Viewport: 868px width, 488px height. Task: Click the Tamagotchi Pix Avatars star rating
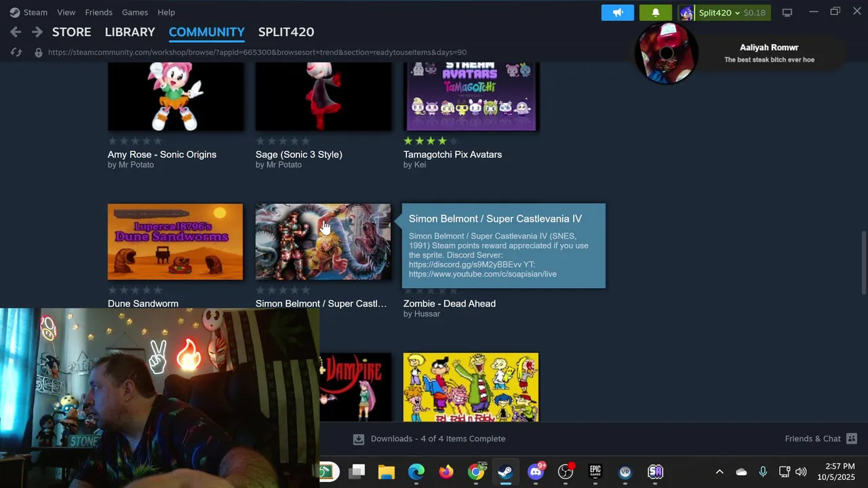point(431,141)
